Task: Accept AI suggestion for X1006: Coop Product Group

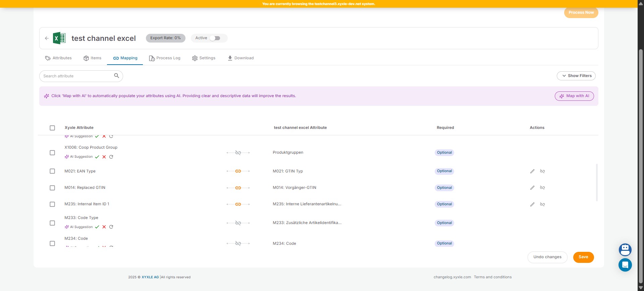Action: [97, 157]
